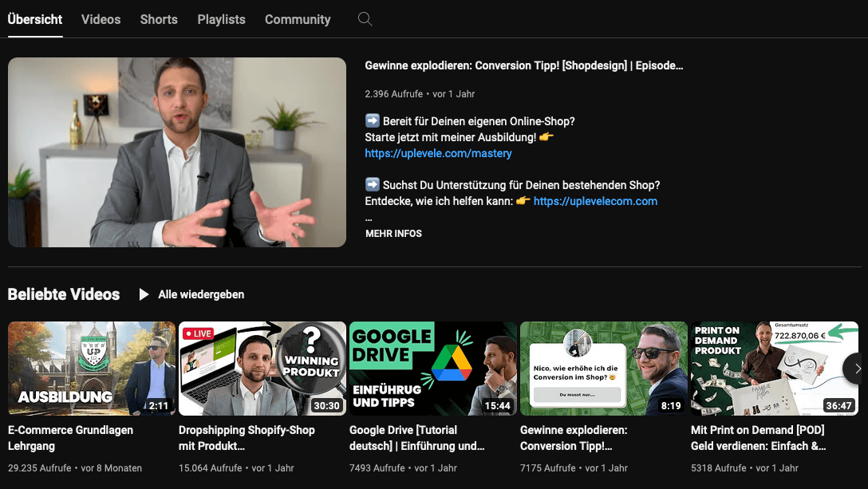
Task: Open the Dropshipping Shopify-Shop video thumbnail
Action: pos(262,368)
